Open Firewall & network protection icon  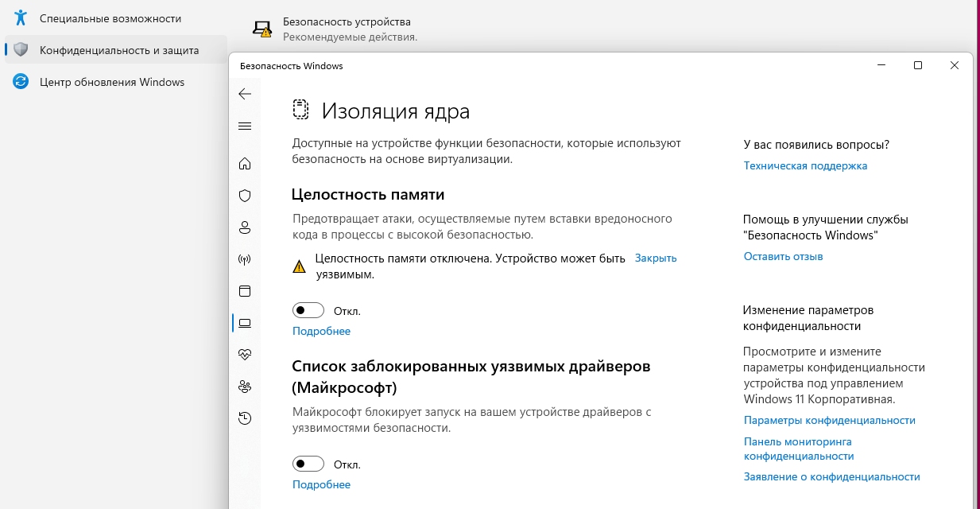(x=245, y=259)
